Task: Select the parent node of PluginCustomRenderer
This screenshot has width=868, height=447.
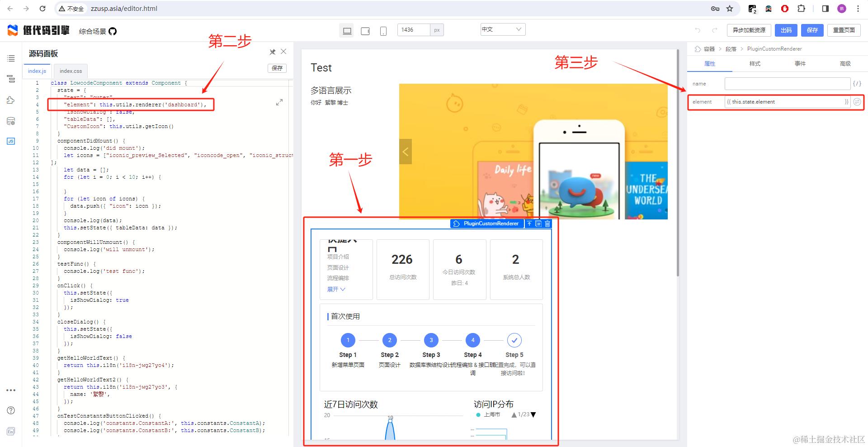Action: (529, 223)
